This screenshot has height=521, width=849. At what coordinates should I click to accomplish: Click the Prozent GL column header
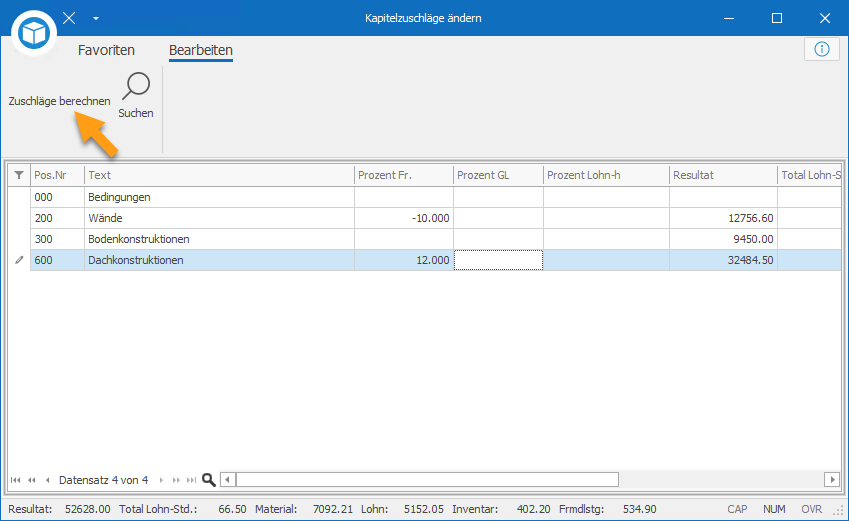click(x=498, y=175)
